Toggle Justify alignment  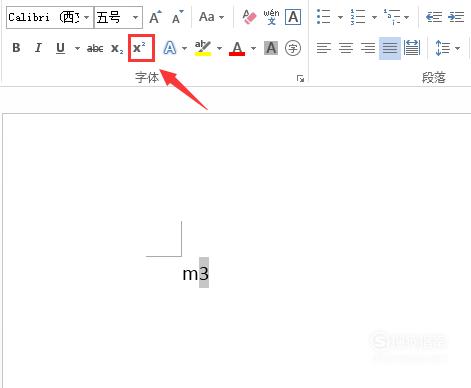coord(390,48)
